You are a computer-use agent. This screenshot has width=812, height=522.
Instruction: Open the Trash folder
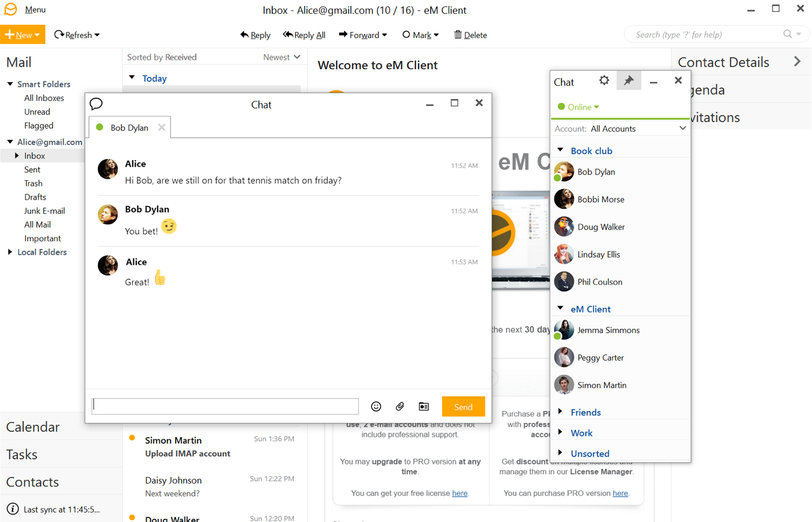pos(33,183)
